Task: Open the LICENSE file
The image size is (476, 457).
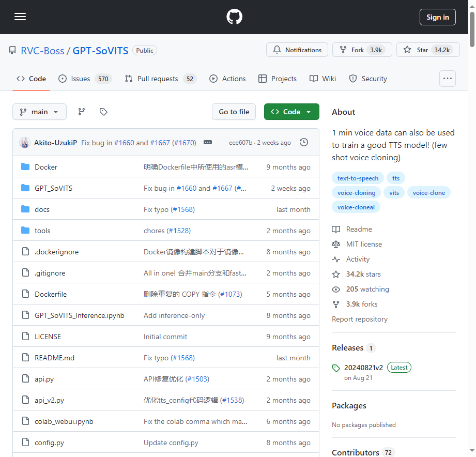Action: tap(48, 337)
